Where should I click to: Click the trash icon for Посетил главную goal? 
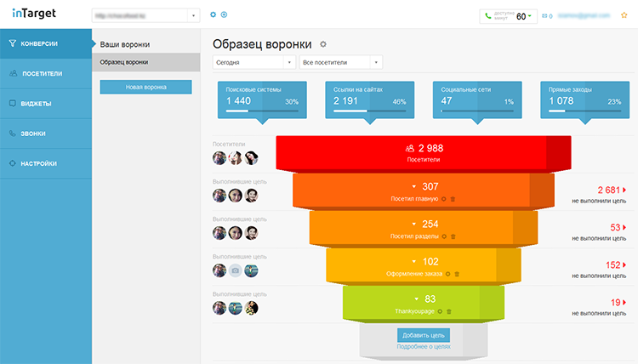point(452,199)
